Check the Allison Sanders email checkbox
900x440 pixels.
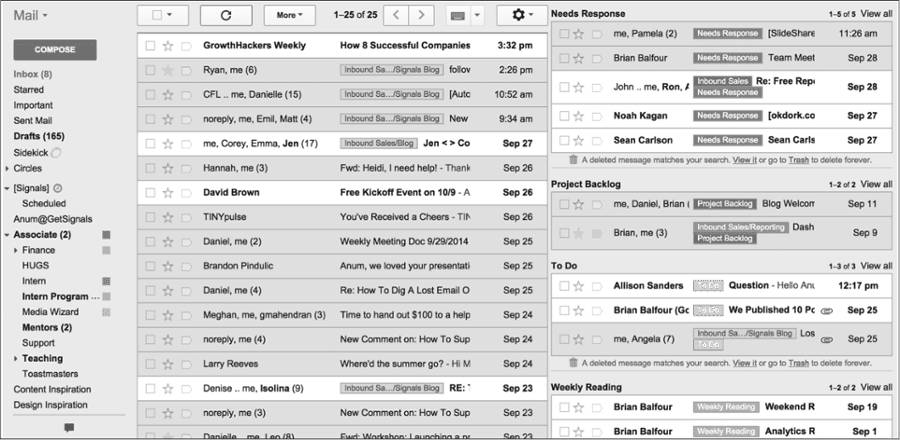coord(564,286)
